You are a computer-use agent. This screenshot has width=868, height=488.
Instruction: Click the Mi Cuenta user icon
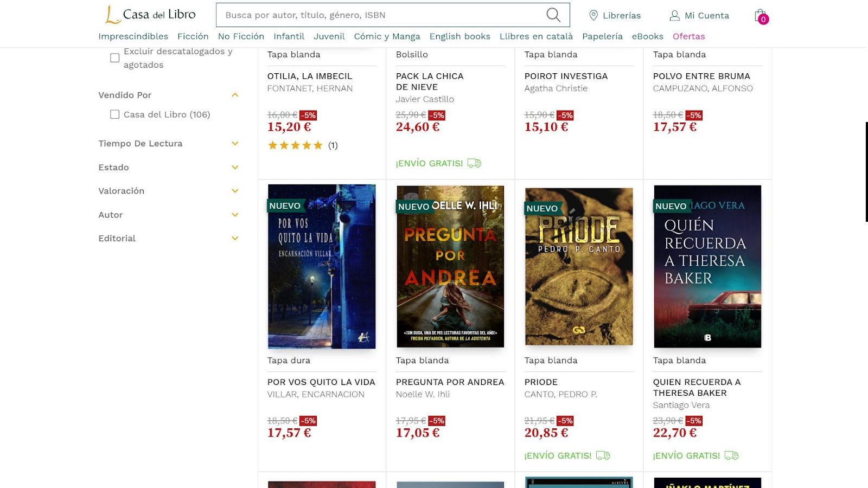(674, 16)
